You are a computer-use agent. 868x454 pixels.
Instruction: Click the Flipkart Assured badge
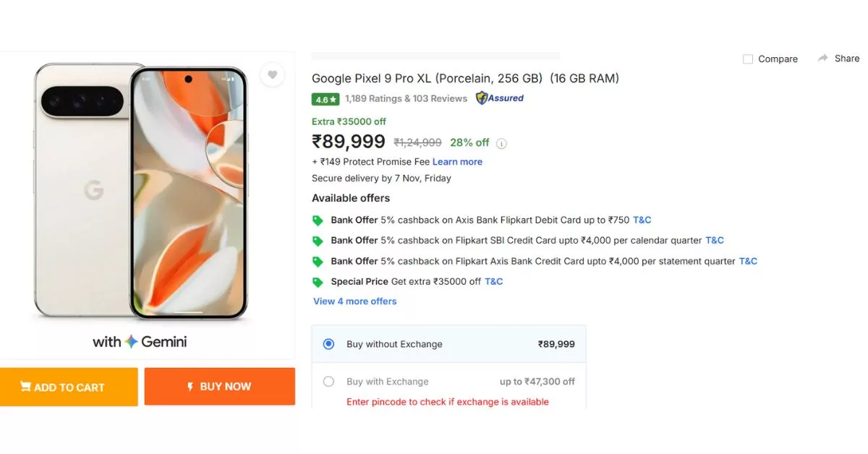point(499,98)
